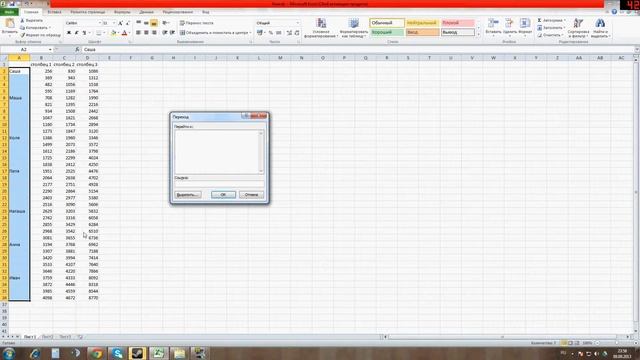Open the font name dropdown
This screenshot has width=640, height=360.
click(100, 23)
